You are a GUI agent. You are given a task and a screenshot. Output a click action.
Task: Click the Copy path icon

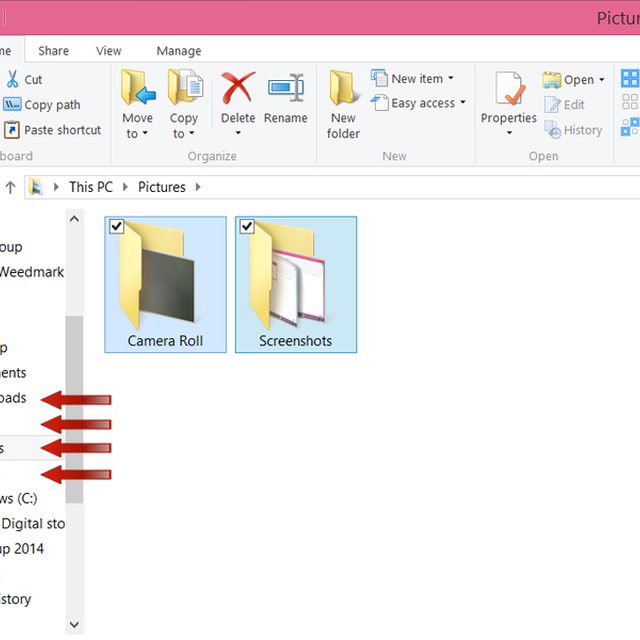click(12, 104)
